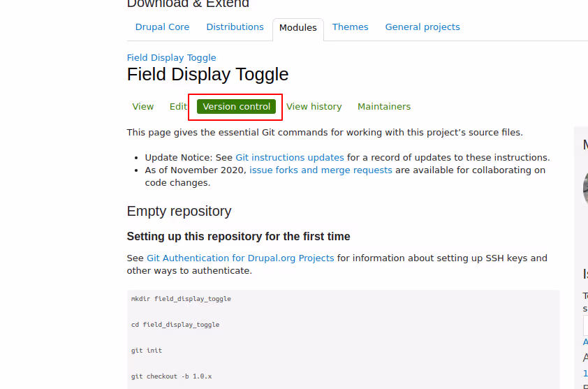Open the View project tab

[143, 107]
